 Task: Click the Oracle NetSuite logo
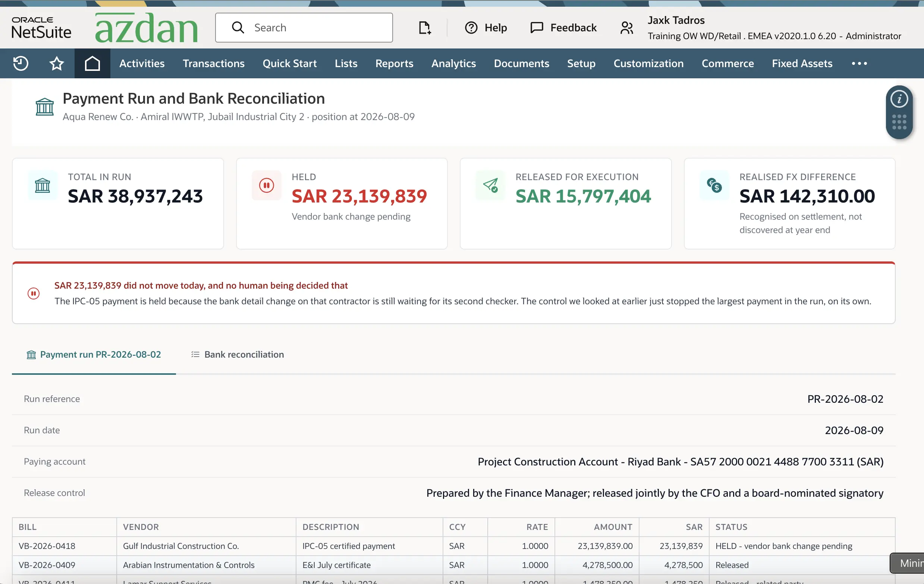(x=41, y=28)
